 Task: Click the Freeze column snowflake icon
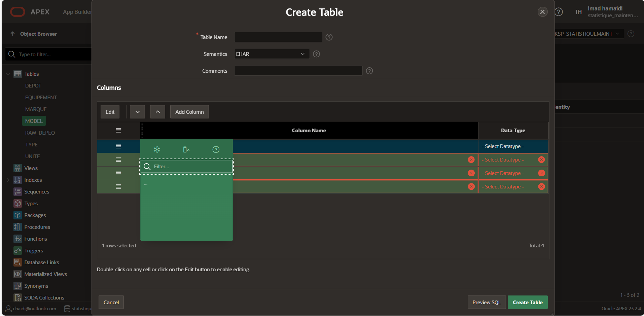click(x=157, y=149)
